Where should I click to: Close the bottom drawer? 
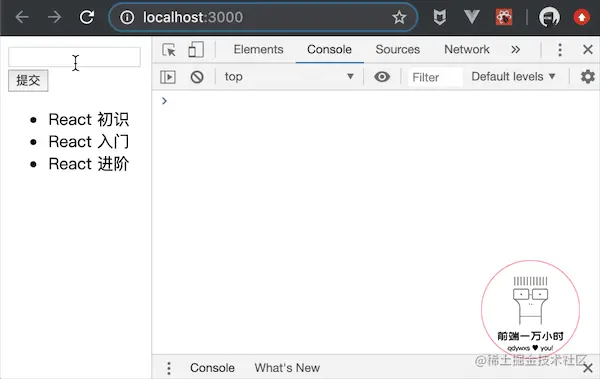pos(588,368)
